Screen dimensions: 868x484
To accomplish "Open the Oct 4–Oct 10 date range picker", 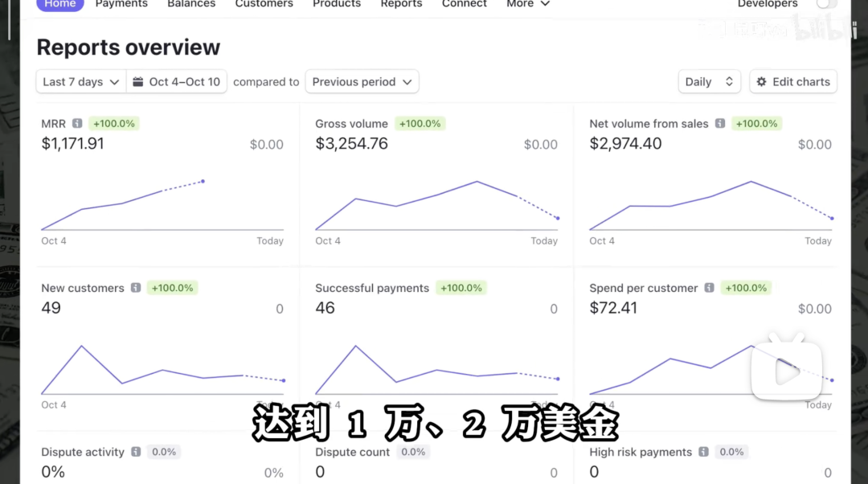I will tap(177, 81).
